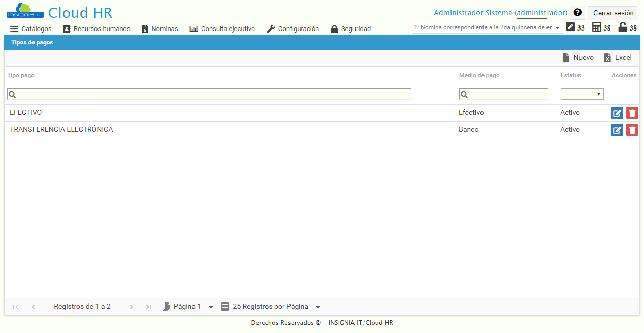
Task: Click the Excel export icon
Action: coord(608,57)
